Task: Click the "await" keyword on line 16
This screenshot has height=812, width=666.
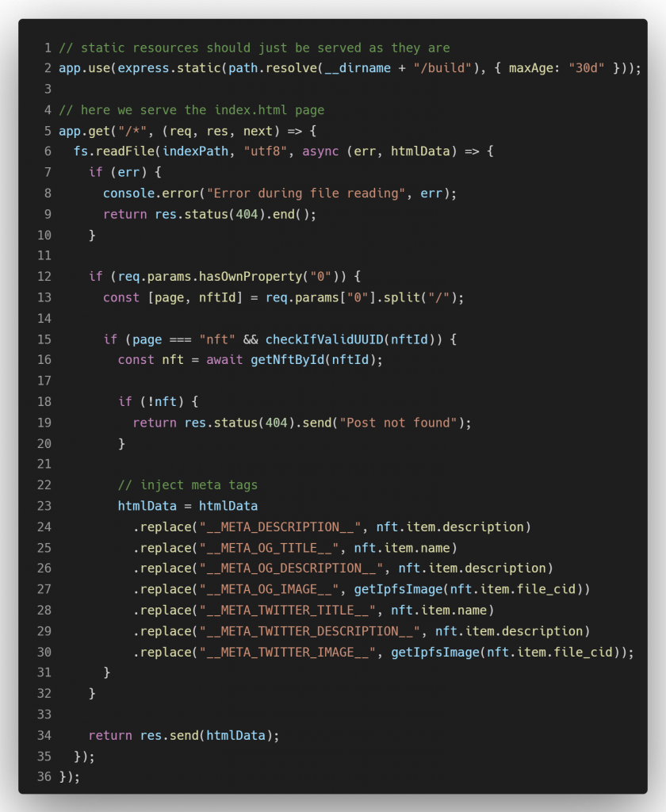Action: 224,360
